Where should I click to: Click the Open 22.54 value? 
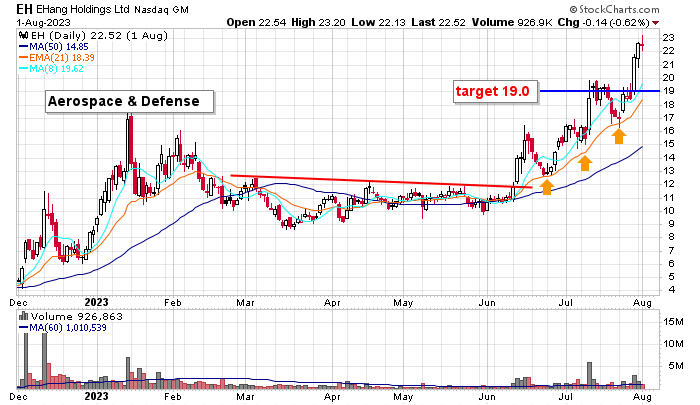point(256,22)
